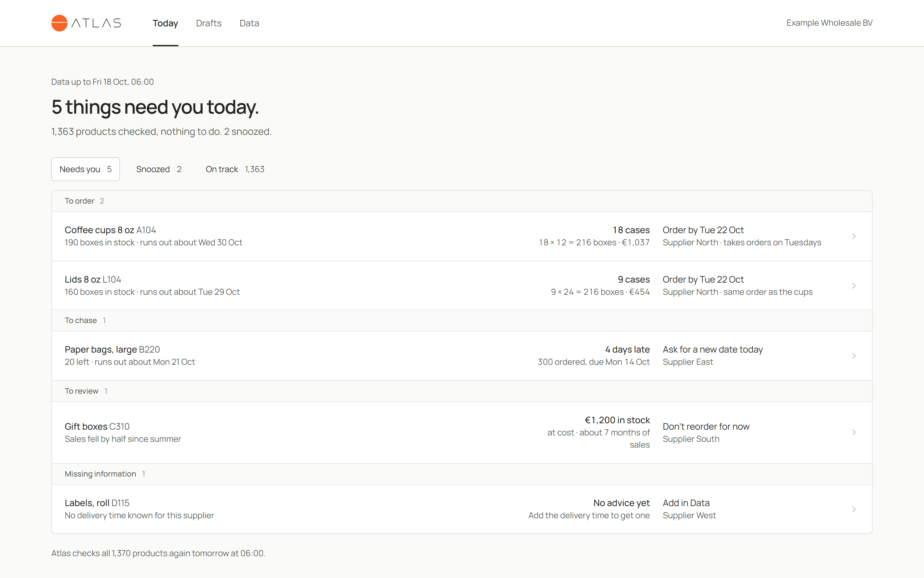The width and height of the screenshot is (924, 578).
Task: Expand the Lids 8 oz row chevron
Action: 854,285
